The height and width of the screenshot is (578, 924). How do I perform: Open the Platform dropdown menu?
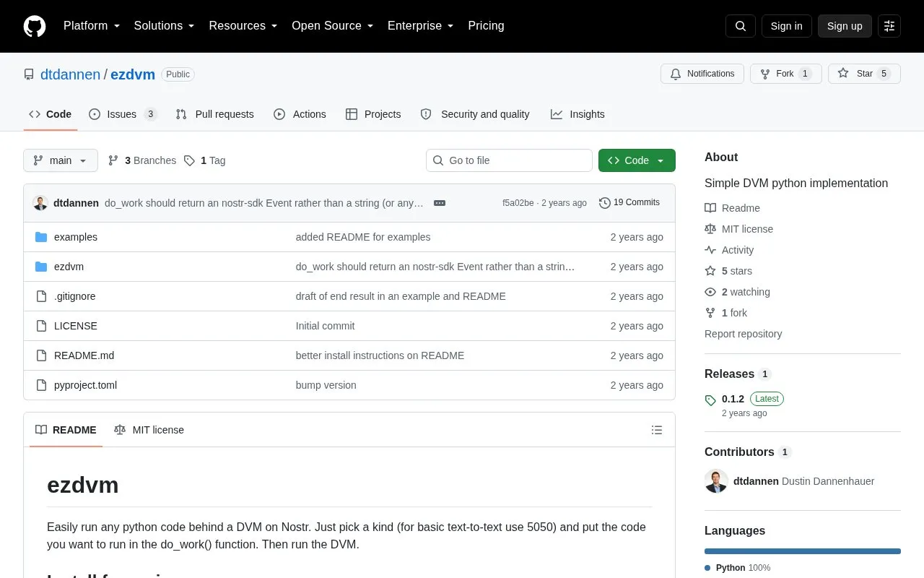tap(92, 26)
